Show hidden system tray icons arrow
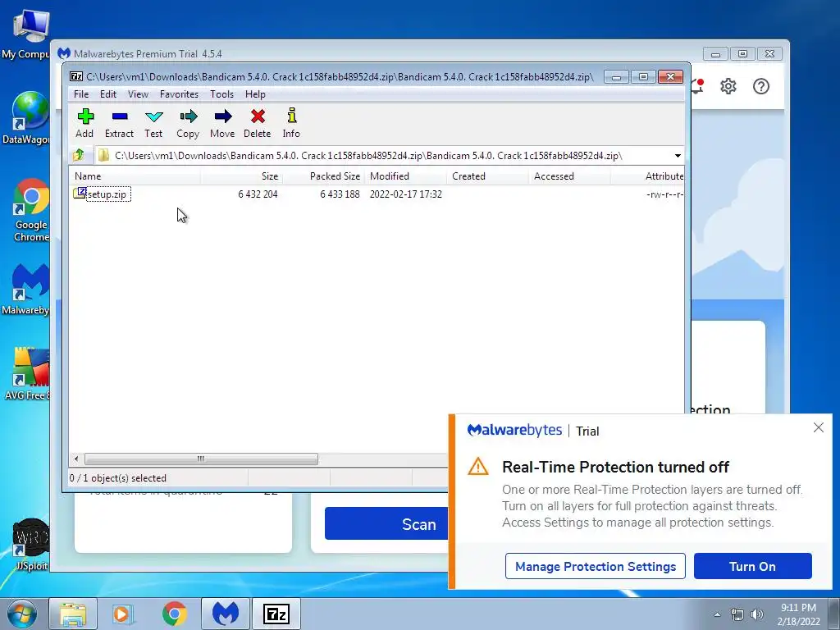Image resolution: width=840 pixels, height=630 pixels. click(717, 614)
